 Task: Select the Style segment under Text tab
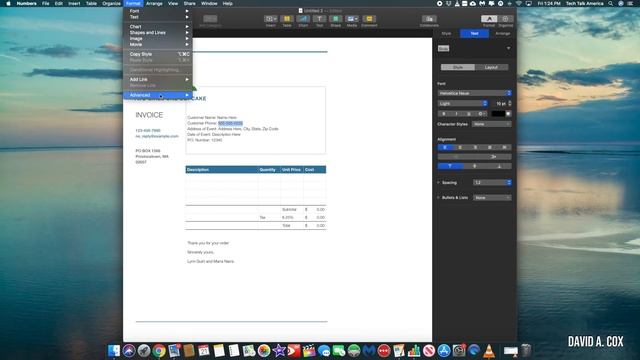coord(458,67)
